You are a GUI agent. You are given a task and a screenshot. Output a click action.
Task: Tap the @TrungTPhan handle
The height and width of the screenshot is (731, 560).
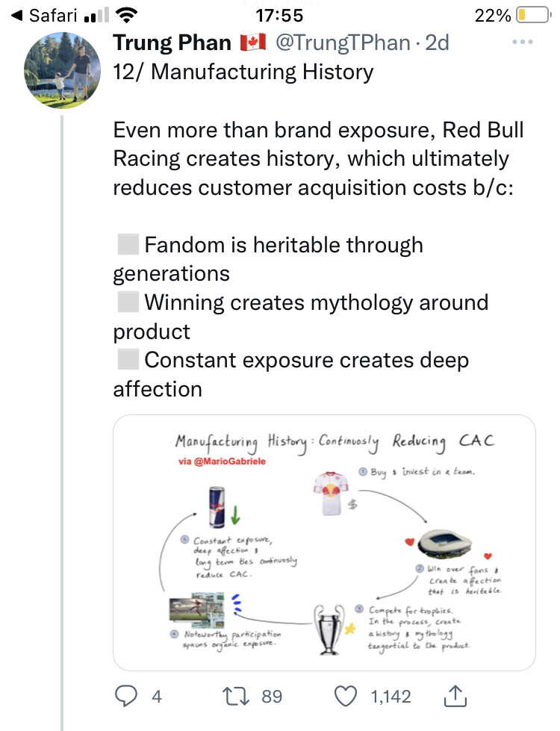[x=342, y=43]
